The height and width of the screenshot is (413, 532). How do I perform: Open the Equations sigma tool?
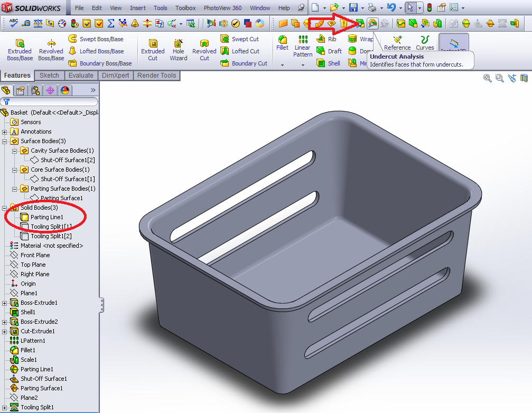pyautogui.click(x=111, y=23)
